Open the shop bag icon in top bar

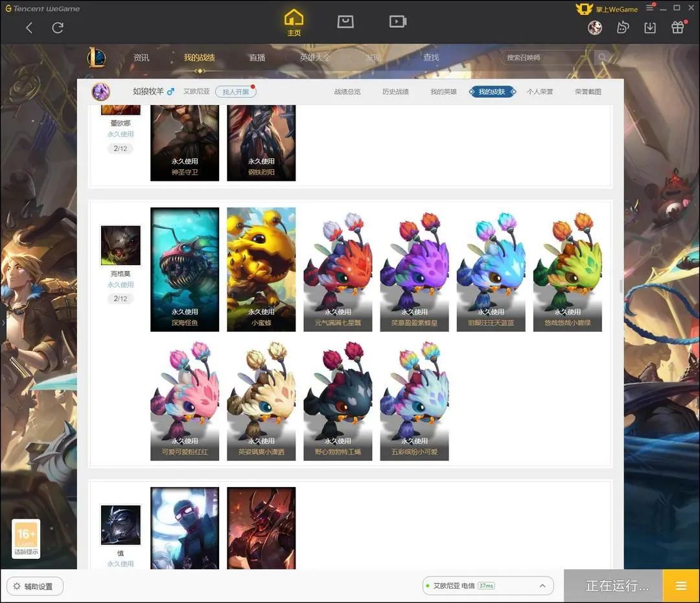click(x=345, y=21)
